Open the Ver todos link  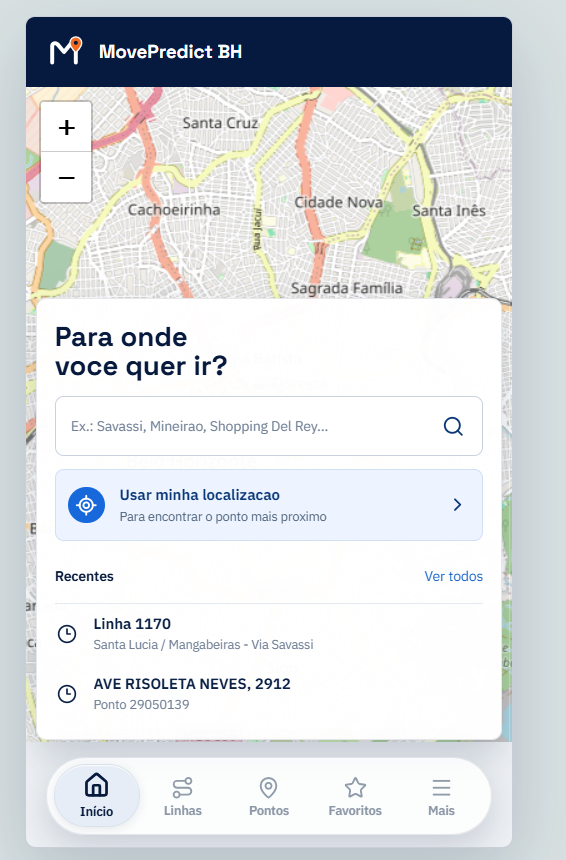pos(454,576)
